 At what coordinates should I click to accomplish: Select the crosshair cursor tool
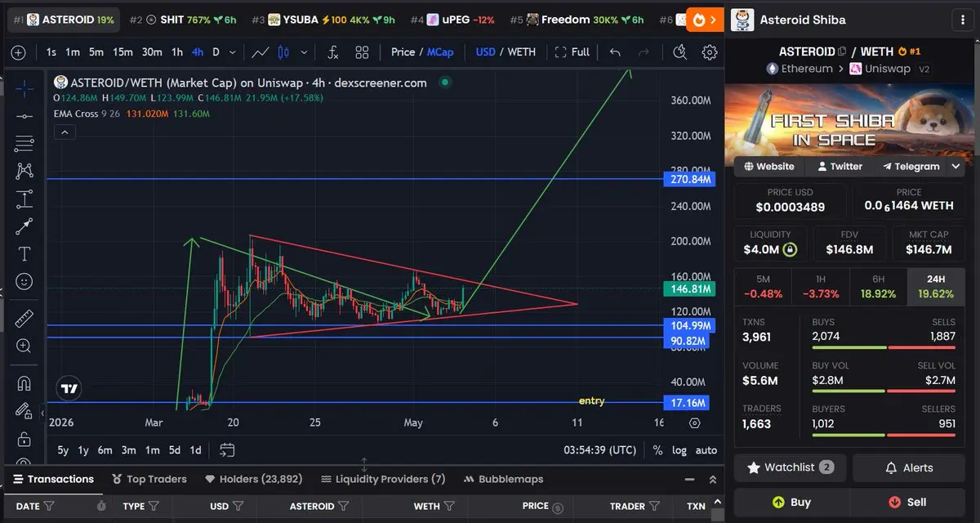pos(24,88)
